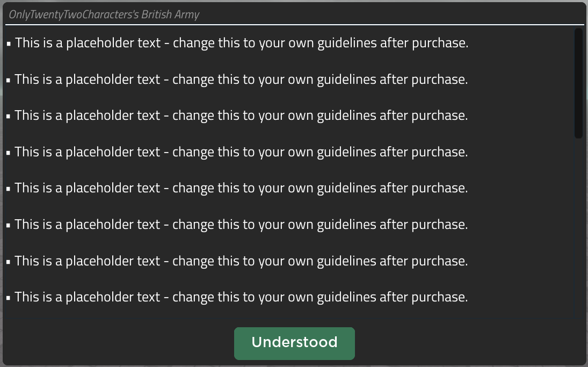This screenshot has height=367, width=588.
Task: Select the eighth placeholder guideline text
Action: tap(242, 297)
